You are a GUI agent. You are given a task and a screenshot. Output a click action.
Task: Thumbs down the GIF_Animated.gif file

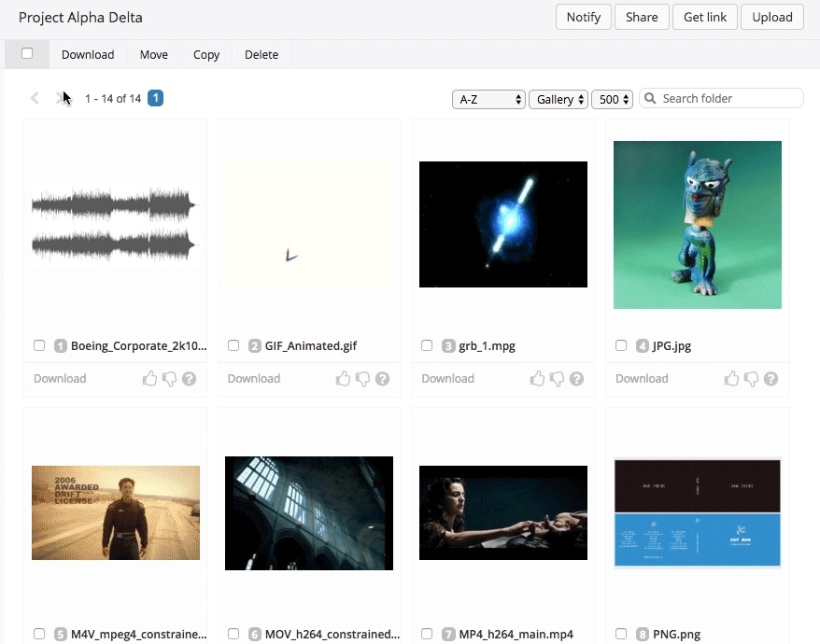(363, 379)
